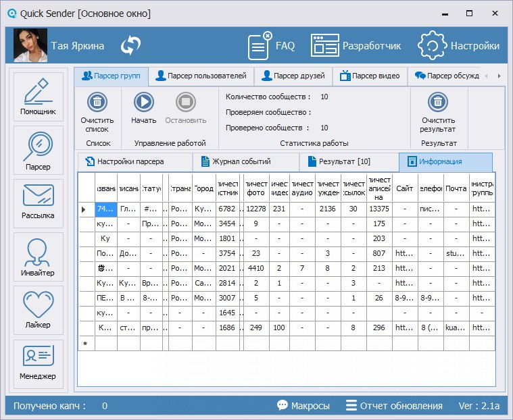The height and width of the screenshot is (420, 513).
Task: Open the FAQ page
Action: click(x=272, y=46)
